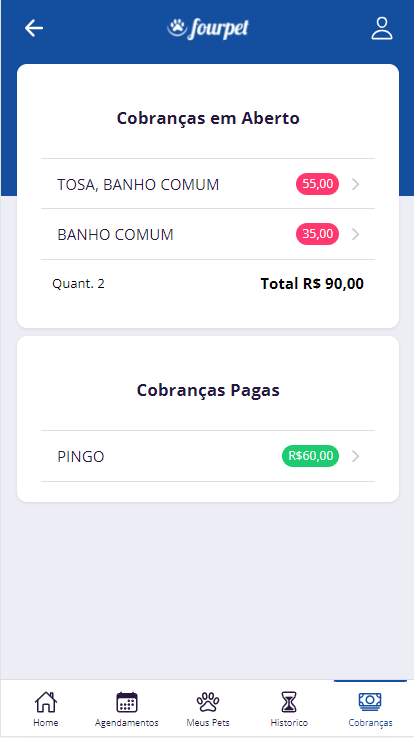The width and height of the screenshot is (414, 738).
Task: Click the red 35,00 price badge
Action: [318, 234]
